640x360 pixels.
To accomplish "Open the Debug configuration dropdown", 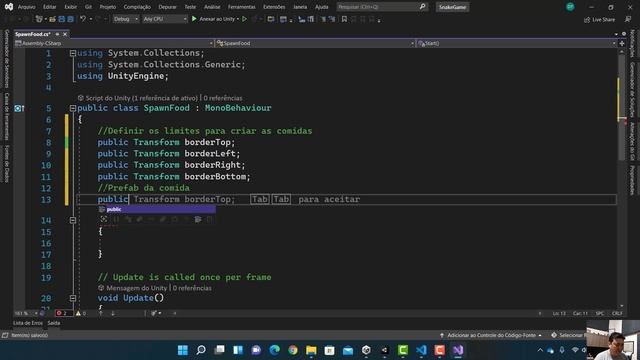I will pyautogui.click(x=125, y=19).
